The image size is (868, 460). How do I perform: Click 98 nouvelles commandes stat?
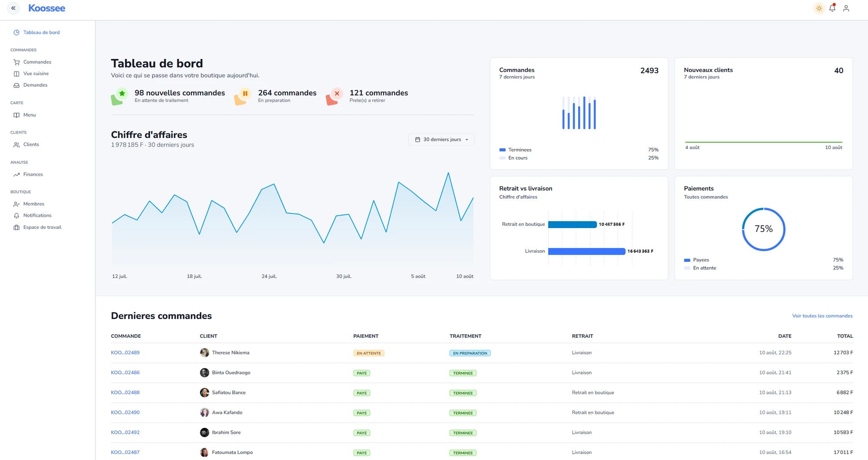[180, 93]
